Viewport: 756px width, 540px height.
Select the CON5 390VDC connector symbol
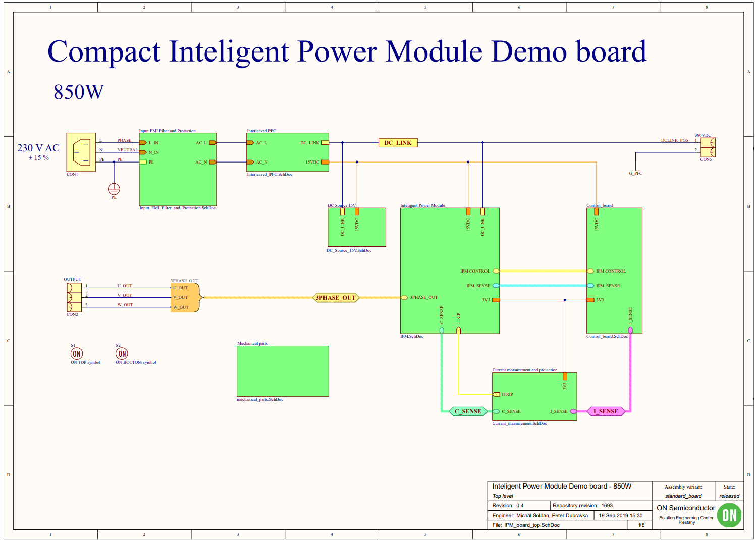708,147
